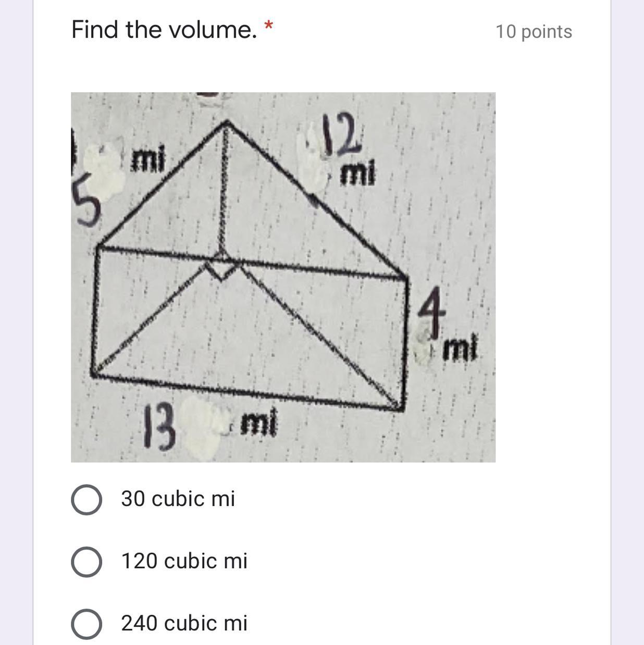Click the "120 cubic mi" answer text
Viewport: 644px width, 645px height.
pyautogui.click(x=184, y=561)
